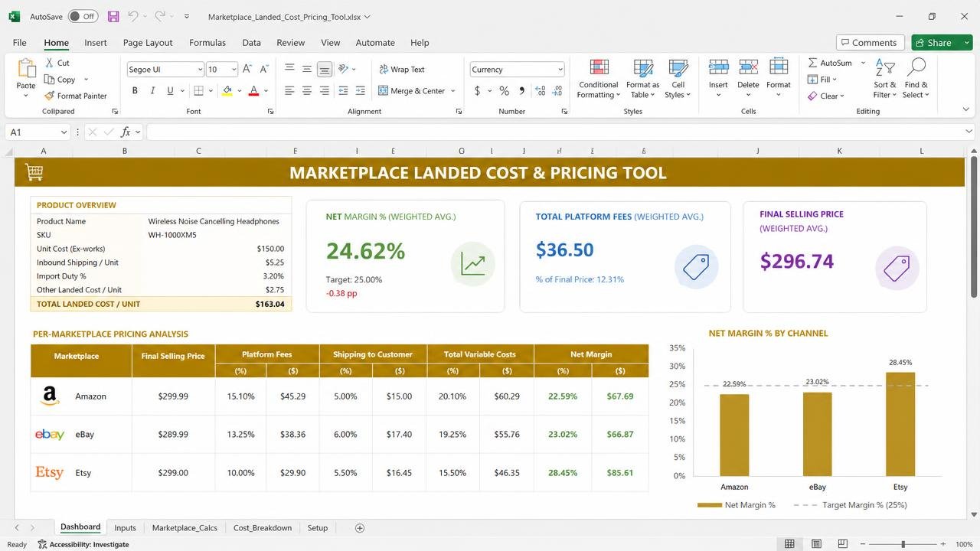Click Align Right icon

pos(324,90)
